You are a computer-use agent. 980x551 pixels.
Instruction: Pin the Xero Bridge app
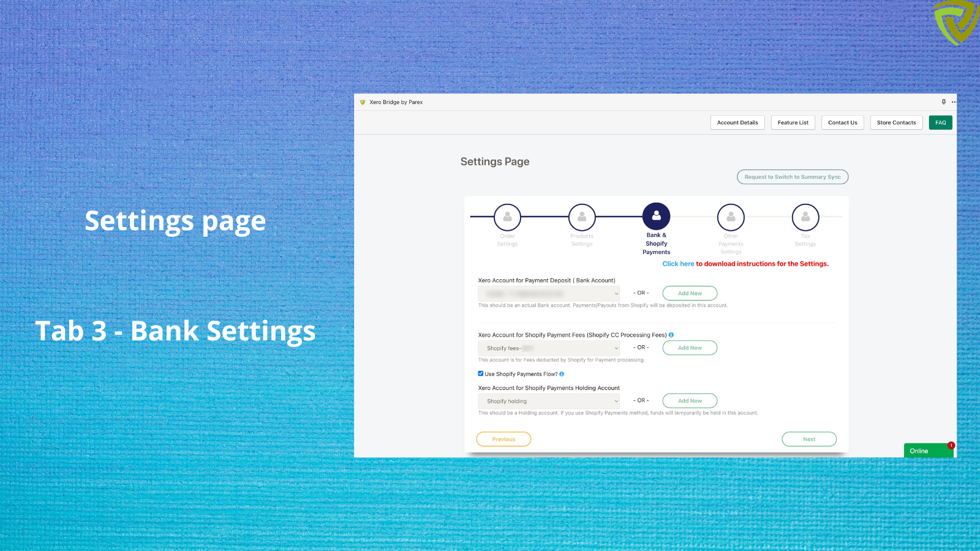click(943, 102)
